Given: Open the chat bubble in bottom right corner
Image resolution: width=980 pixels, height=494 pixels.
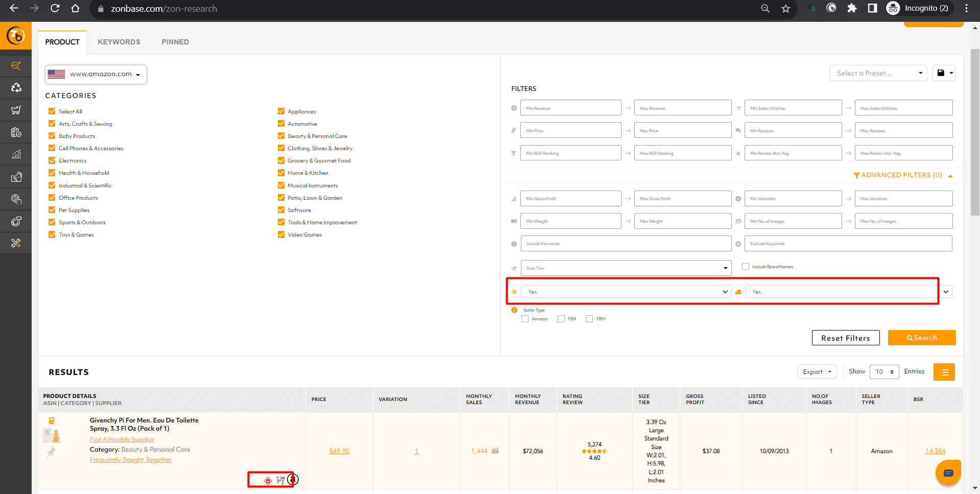Looking at the screenshot, I should [x=948, y=472].
